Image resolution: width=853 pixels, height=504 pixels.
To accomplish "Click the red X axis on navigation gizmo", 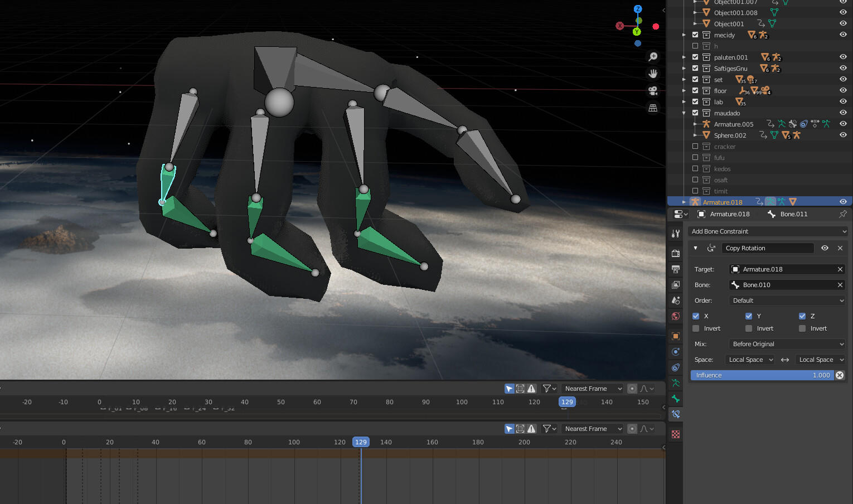I will [619, 26].
